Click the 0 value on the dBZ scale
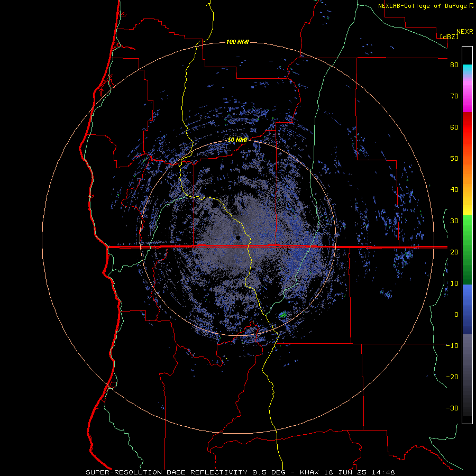The image size is (476, 476). (x=456, y=315)
